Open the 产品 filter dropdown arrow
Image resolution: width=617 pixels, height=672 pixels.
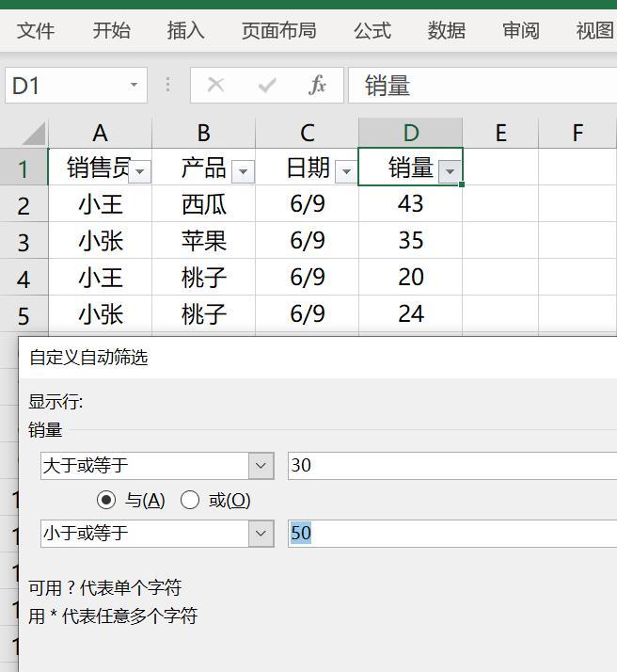[x=244, y=171]
